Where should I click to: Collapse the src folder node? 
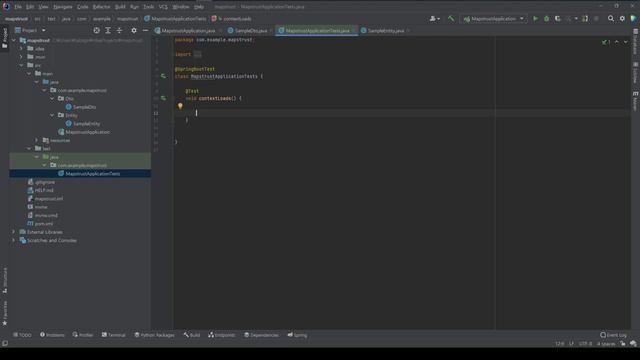click(x=22, y=65)
